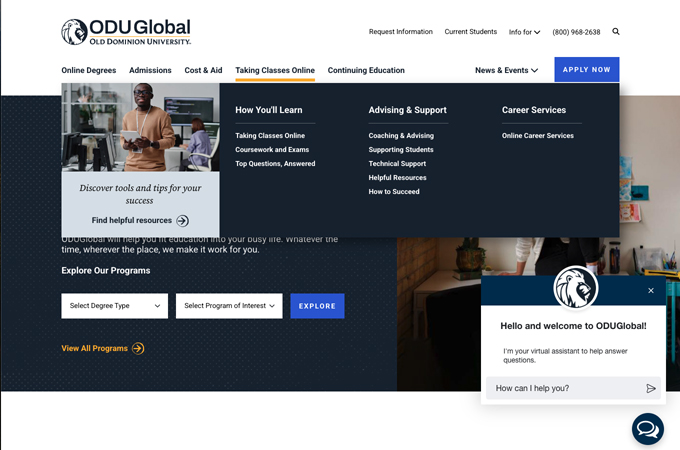Image resolution: width=680 pixels, height=450 pixels.
Task: Open the Continuing Education menu
Action: coord(366,70)
